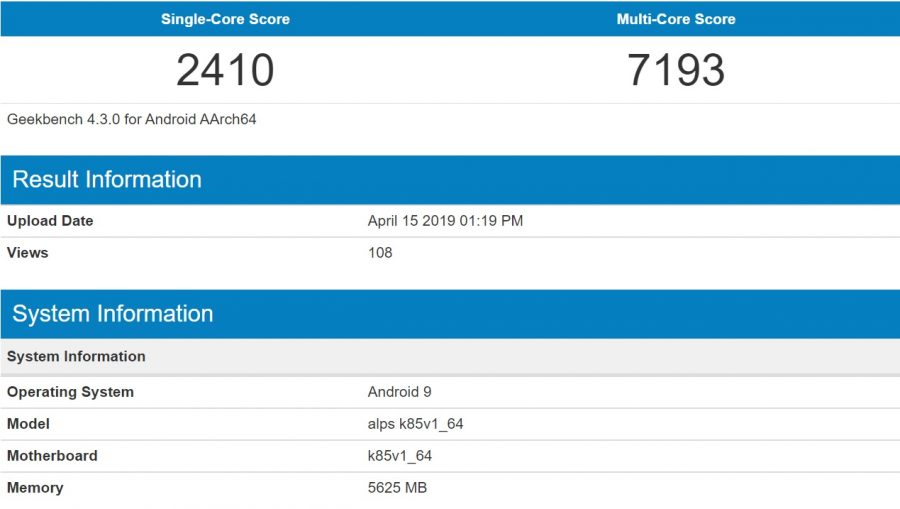Click the Model row label

coord(28,424)
